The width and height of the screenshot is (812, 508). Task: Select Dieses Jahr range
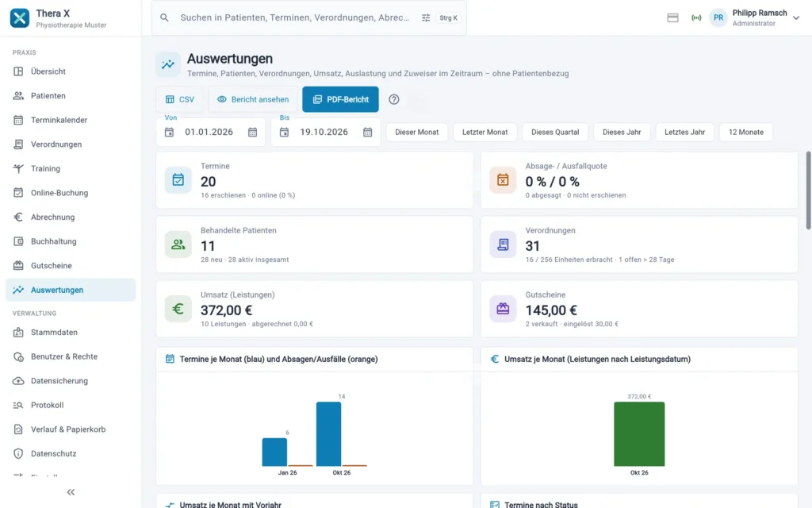622,133
